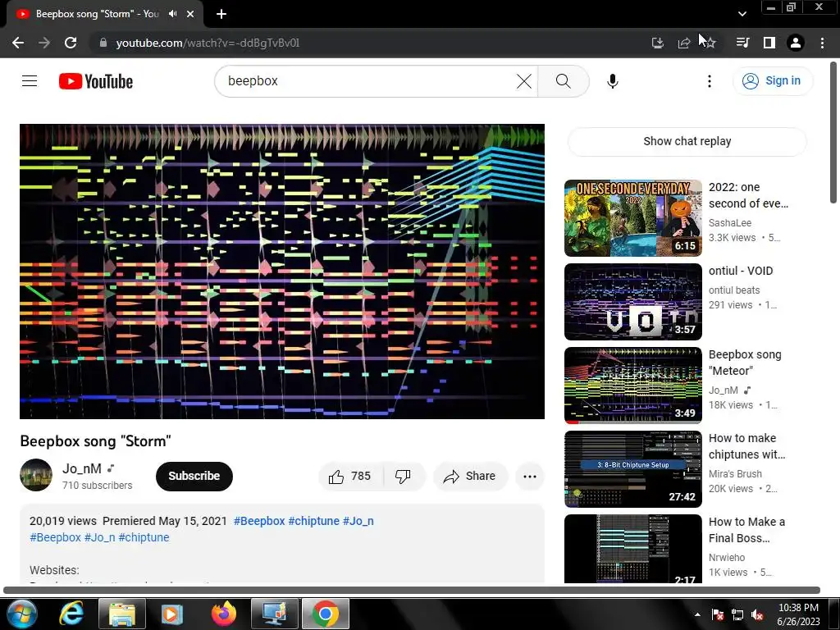840x630 pixels.
Task: Open ontiul - VOID thumbnail
Action: pos(632,302)
